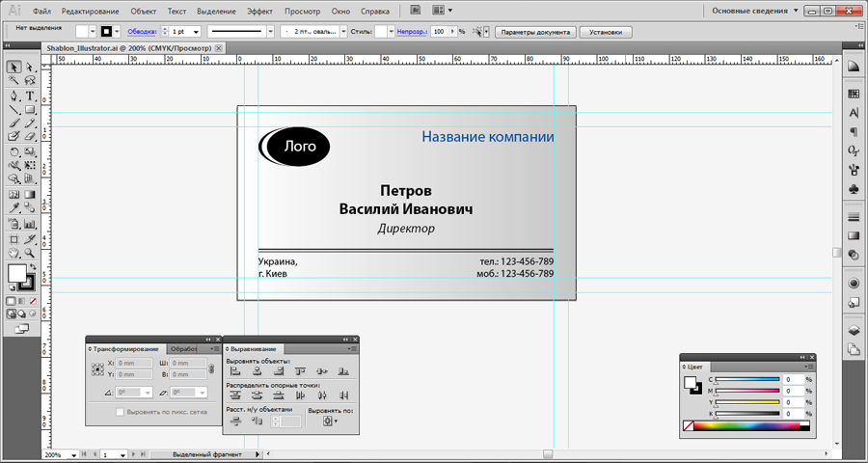The height and width of the screenshot is (463, 868).
Task: Set toolbox color mode to None
Action: pyautogui.click(x=33, y=301)
